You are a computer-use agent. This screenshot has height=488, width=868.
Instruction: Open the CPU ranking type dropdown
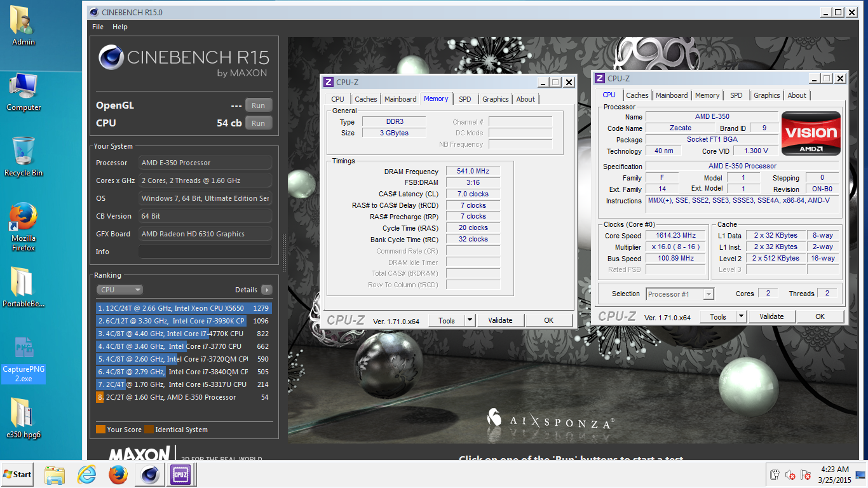[119, 290]
